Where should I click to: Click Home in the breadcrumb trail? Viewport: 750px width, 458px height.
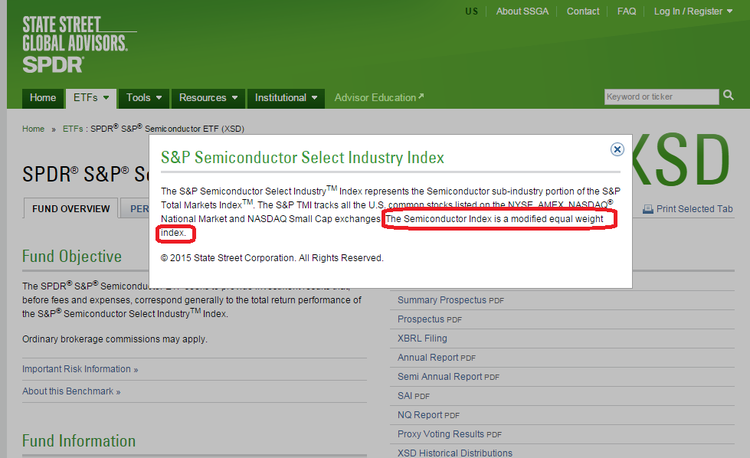tap(33, 129)
